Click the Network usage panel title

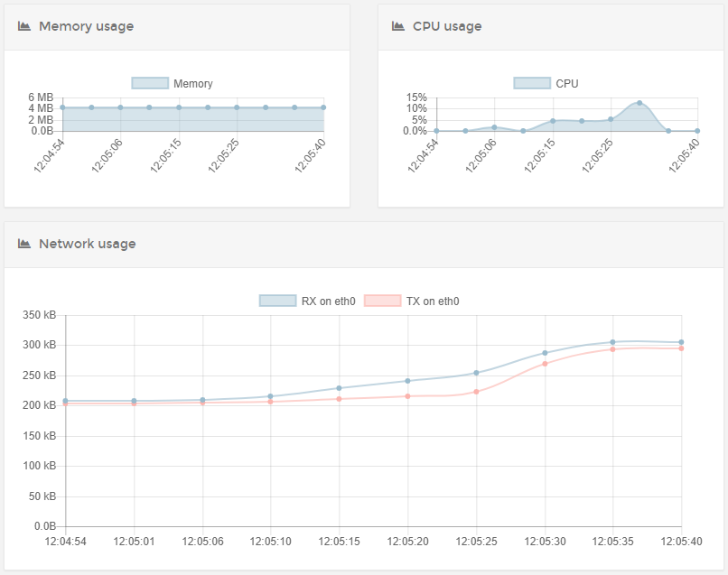tap(87, 244)
